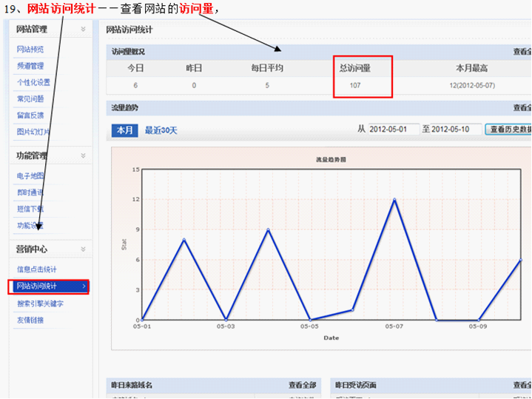Image resolution: width=532 pixels, height=399 pixels.
Task: Open 常见问题 sidebar item
Action: pos(30,98)
